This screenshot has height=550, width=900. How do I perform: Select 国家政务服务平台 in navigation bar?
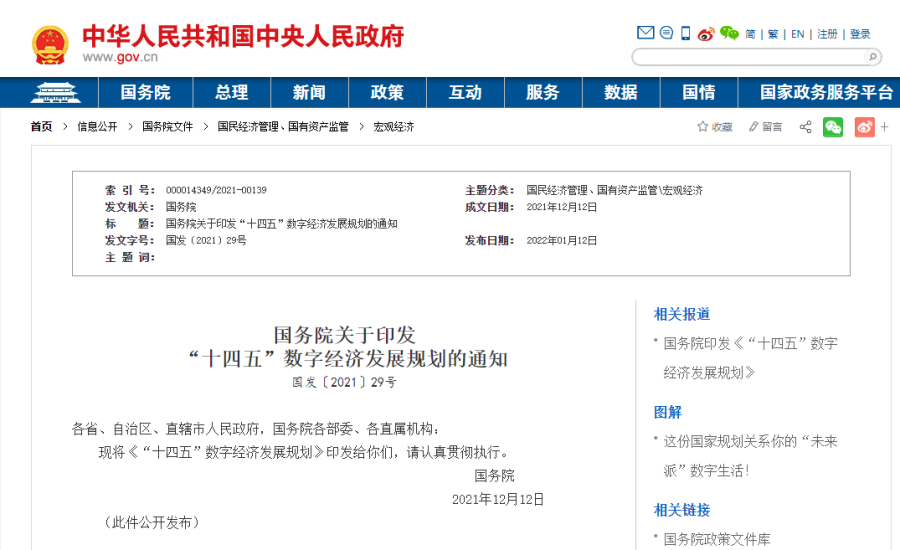[x=826, y=92]
